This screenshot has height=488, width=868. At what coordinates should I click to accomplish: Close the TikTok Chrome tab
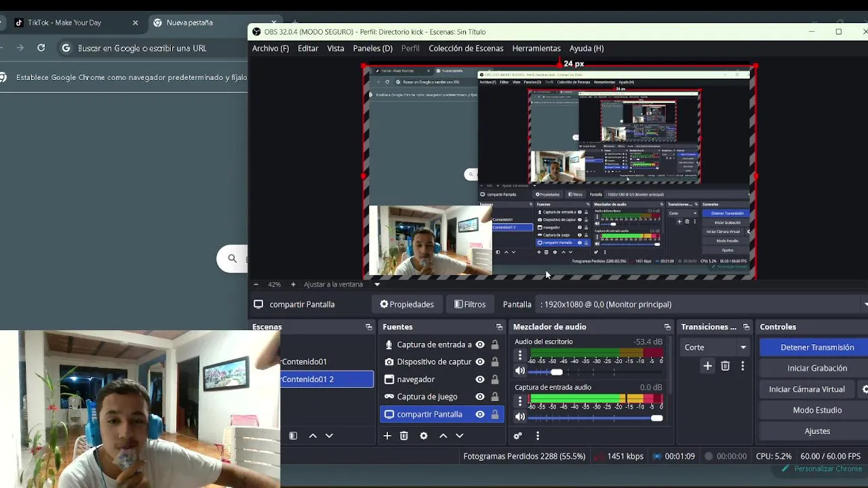tap(135, 22)
